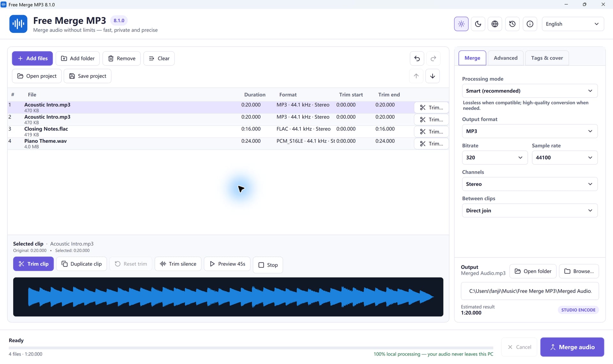This screenshot has height=364, width=613.
Task: Clear the file list
Action: tap(159, 58)
